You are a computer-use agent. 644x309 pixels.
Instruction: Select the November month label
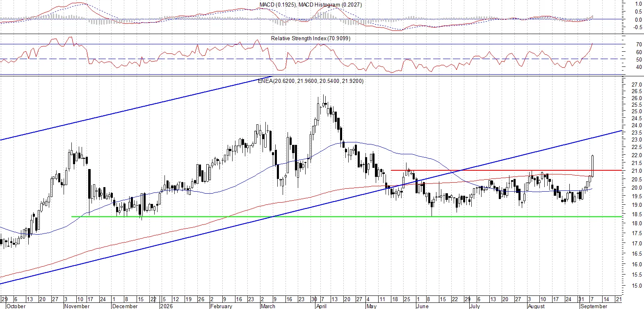coord(77,306)
